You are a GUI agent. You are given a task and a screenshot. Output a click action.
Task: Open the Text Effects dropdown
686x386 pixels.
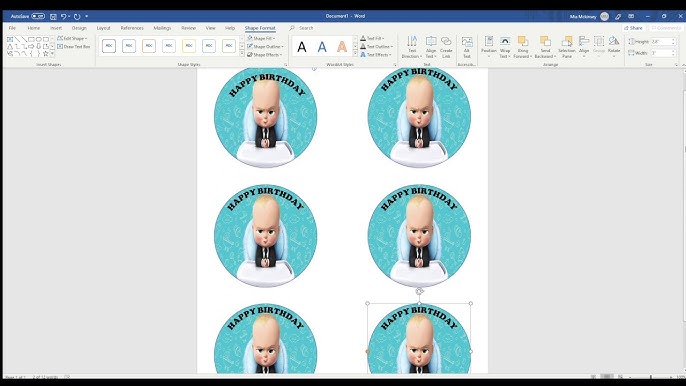pyautogui.click(x=375, y=55)
